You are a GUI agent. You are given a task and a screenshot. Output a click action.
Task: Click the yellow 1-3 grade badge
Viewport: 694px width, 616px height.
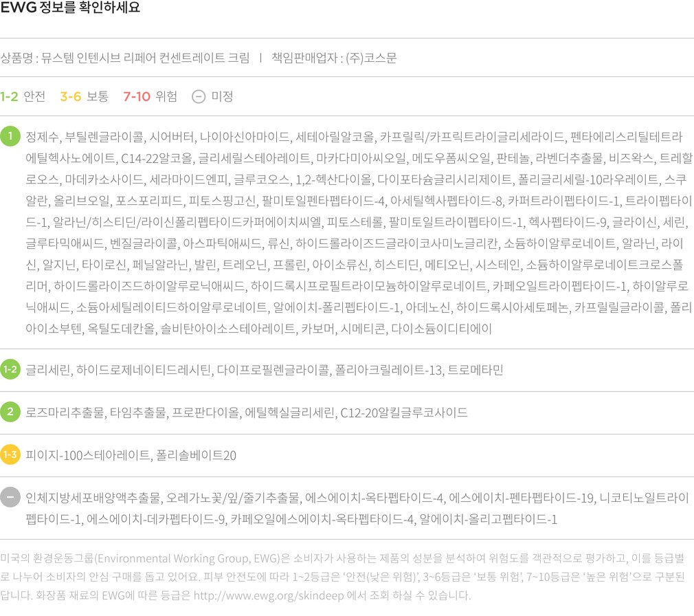10,455
